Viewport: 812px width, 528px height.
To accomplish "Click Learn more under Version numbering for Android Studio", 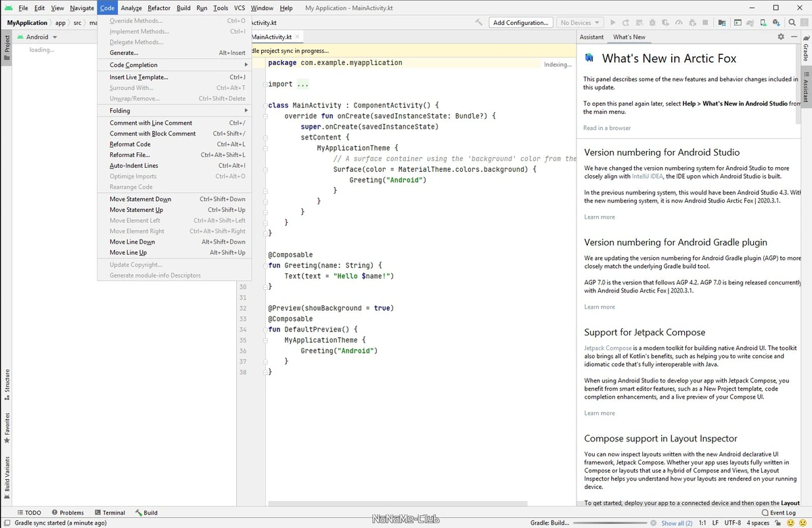I will pos(600,217).
